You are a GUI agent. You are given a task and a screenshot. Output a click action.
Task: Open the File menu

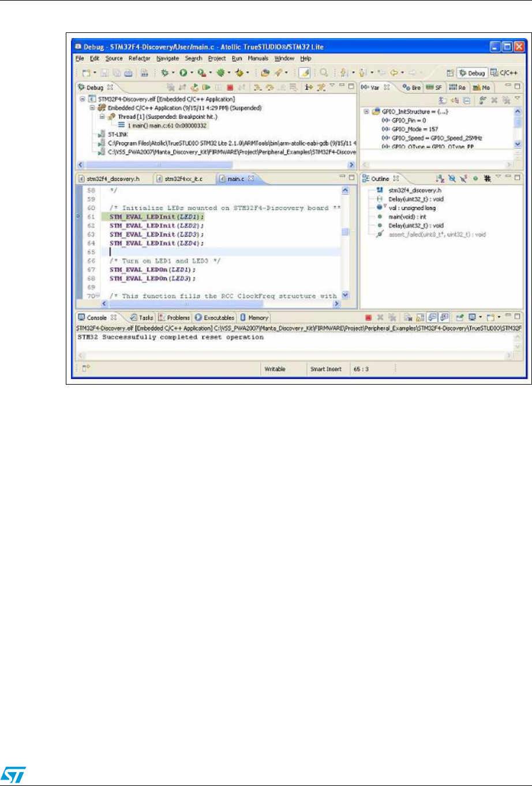point(80,58)
